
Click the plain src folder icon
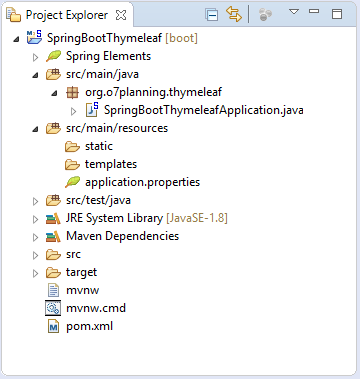(x=53, y=255)
